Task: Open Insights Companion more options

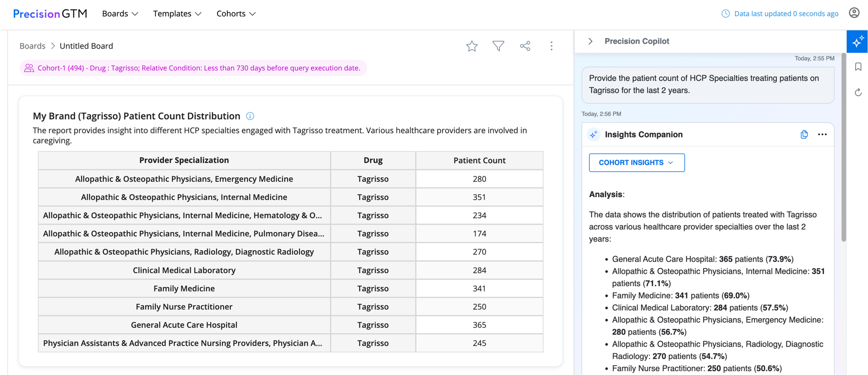Action: point(822,134)
